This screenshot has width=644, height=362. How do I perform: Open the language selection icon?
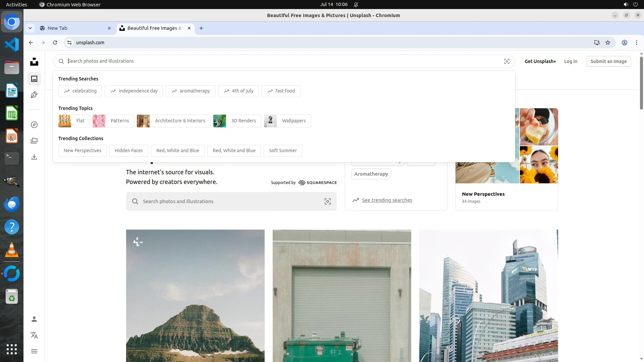[34, 335]
